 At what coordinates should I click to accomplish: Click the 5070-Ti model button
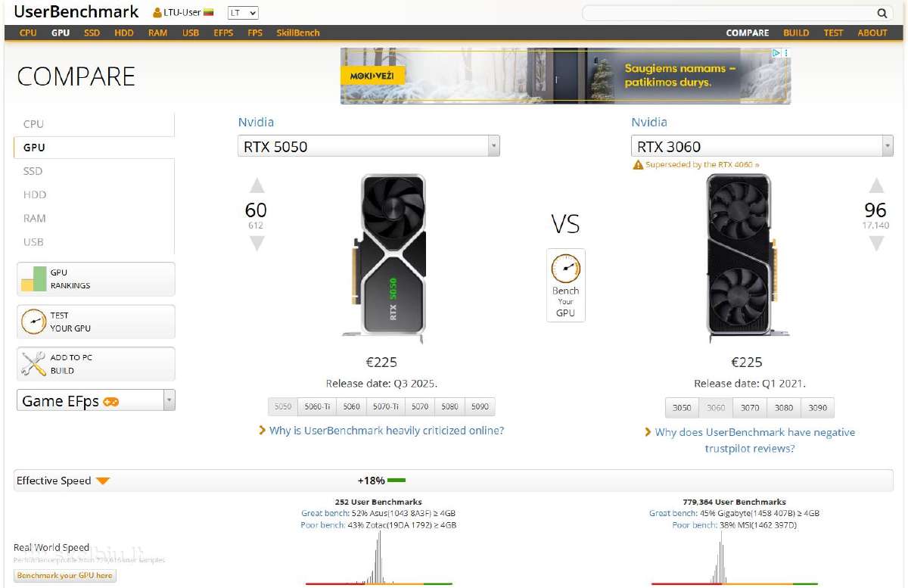click(x=385, y=406)
